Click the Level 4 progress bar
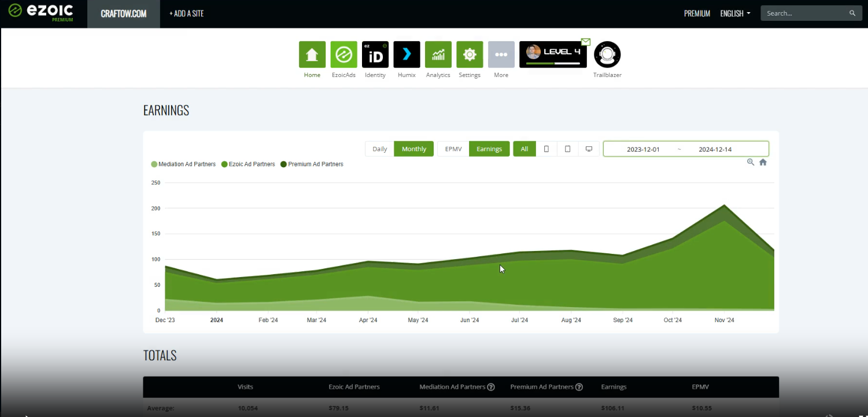The width and height of the screenshot is (868, 417). (x=553, y=63)
